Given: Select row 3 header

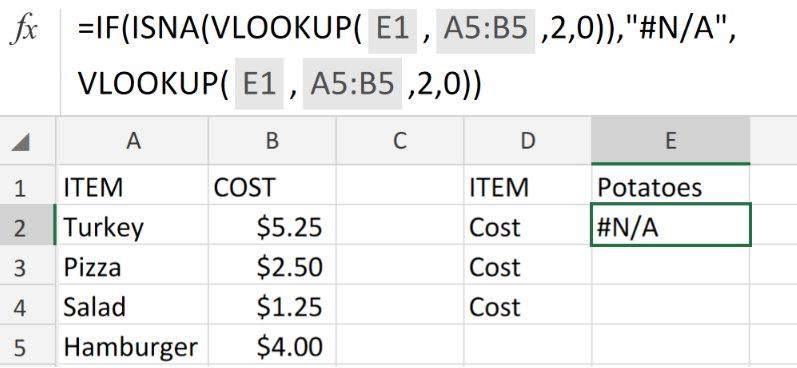Looking at the screenshot, I should [x=20, y=267].
